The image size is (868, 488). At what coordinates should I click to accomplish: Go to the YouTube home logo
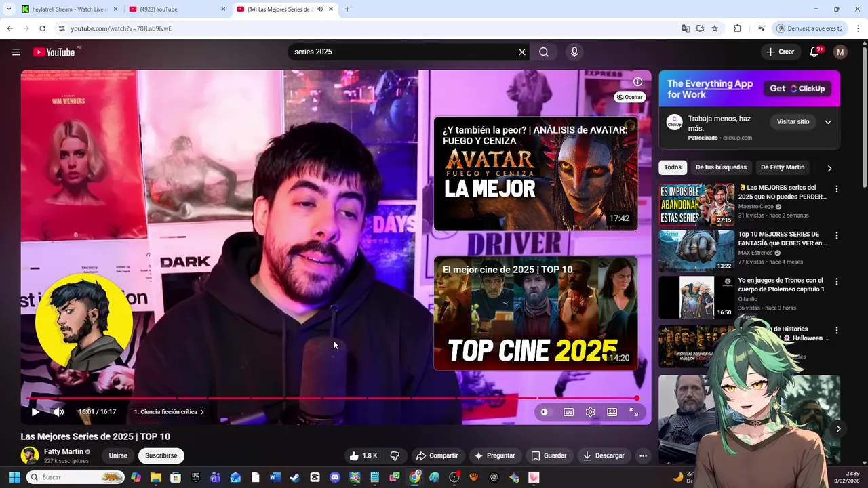pos(54,52)
